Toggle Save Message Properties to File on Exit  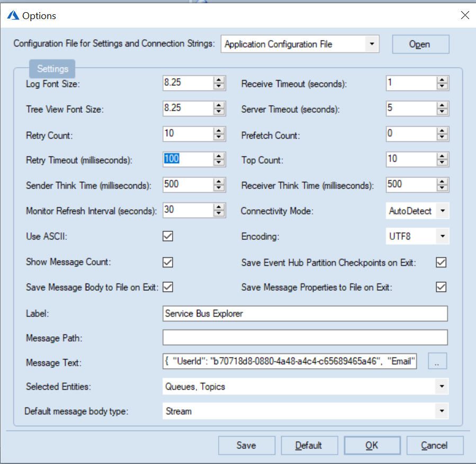click(441, 287)
